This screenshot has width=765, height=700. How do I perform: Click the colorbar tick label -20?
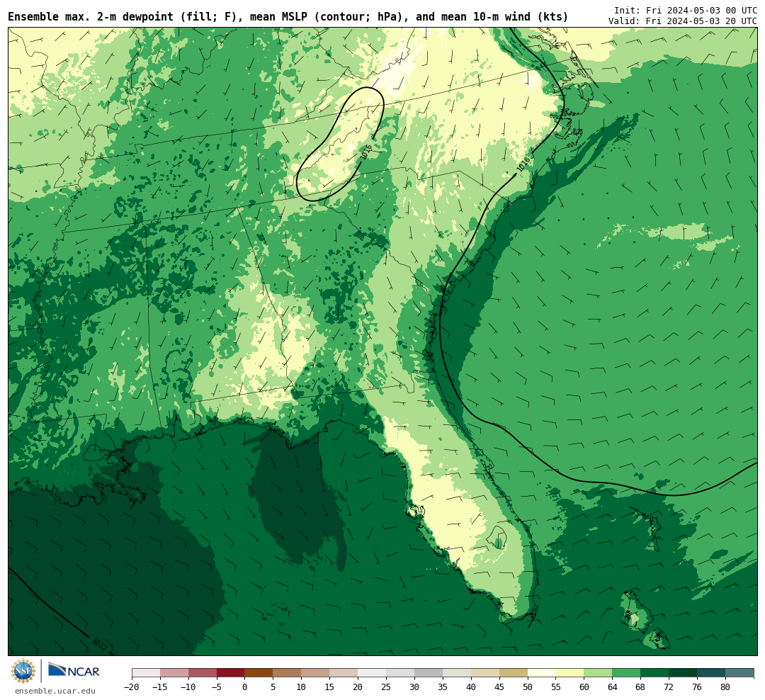[132, 687]
